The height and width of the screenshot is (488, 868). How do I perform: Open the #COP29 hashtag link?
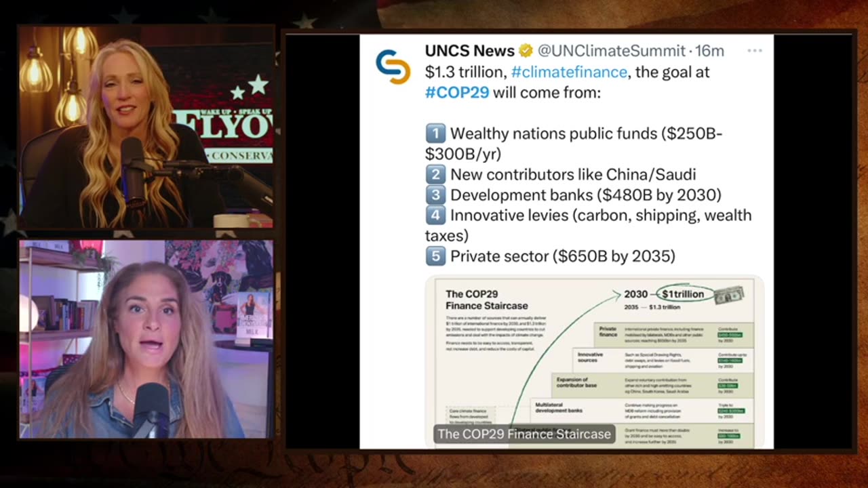pyautogui.click(x=457, y=92)
